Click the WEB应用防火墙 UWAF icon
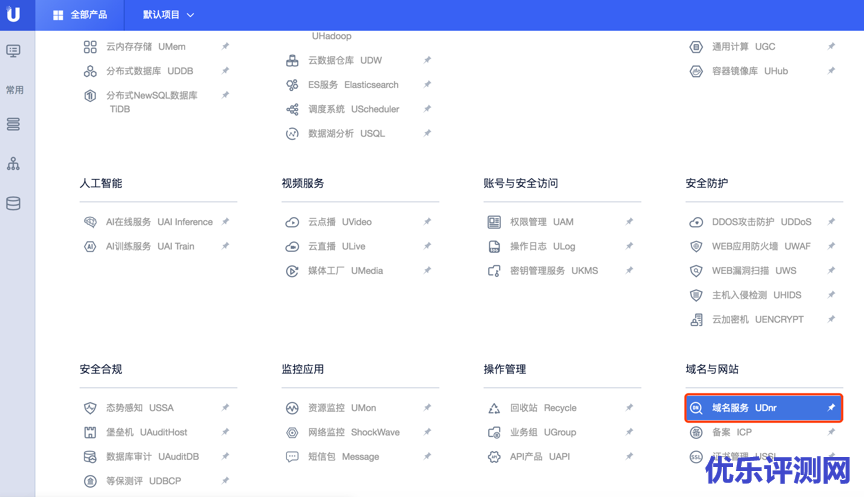The image size is (864, 497). (696, 246)
